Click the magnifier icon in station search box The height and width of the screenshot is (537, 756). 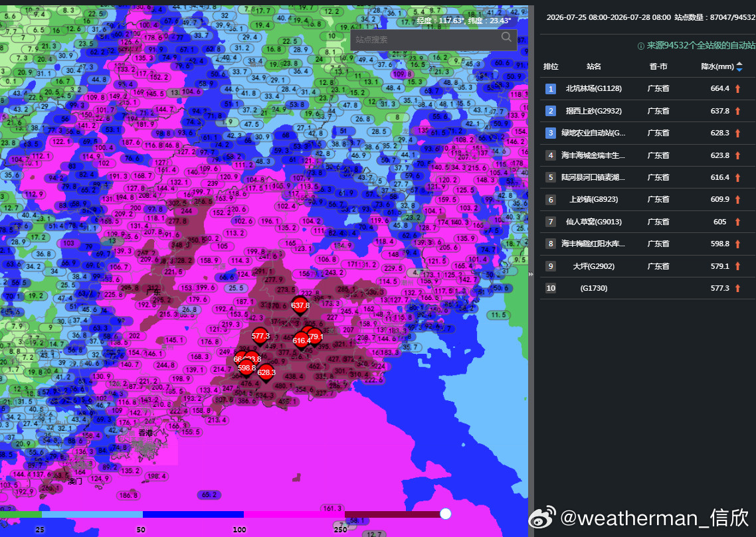point(506,37)
